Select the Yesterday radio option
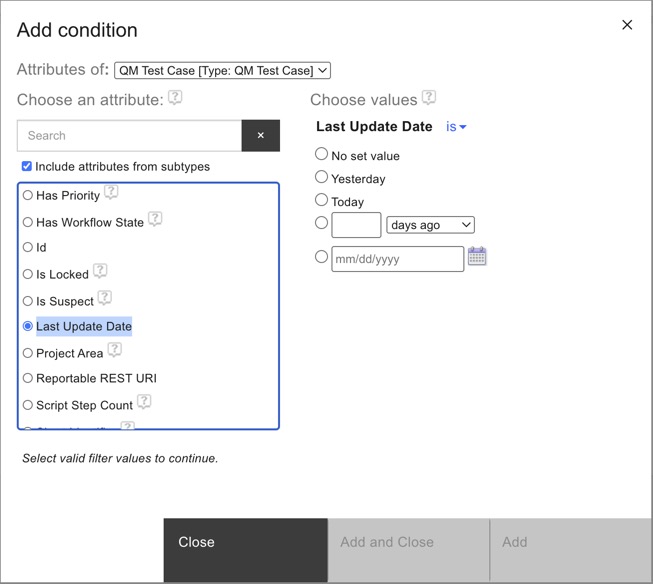The width and height of the screenshot is (653, 584). [x=322, y=177]
